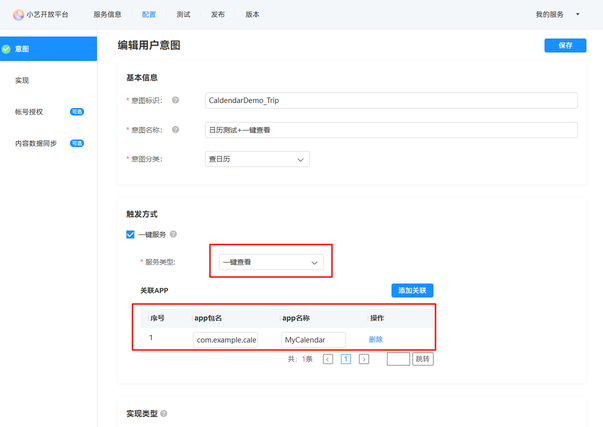Viewport: 603px width, 427px height.
Task: Click the 小艺开放平台 logo icon
Action: coord(18,15)
